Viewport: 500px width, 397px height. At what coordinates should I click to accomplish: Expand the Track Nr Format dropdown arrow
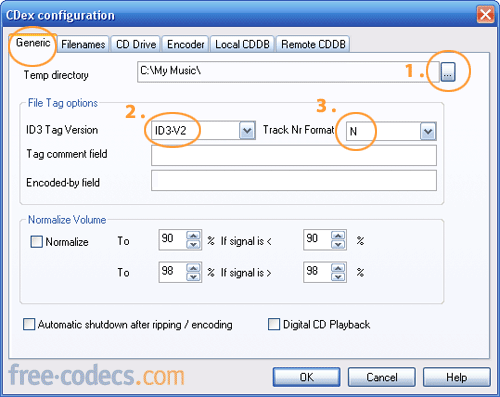point(428,132)
